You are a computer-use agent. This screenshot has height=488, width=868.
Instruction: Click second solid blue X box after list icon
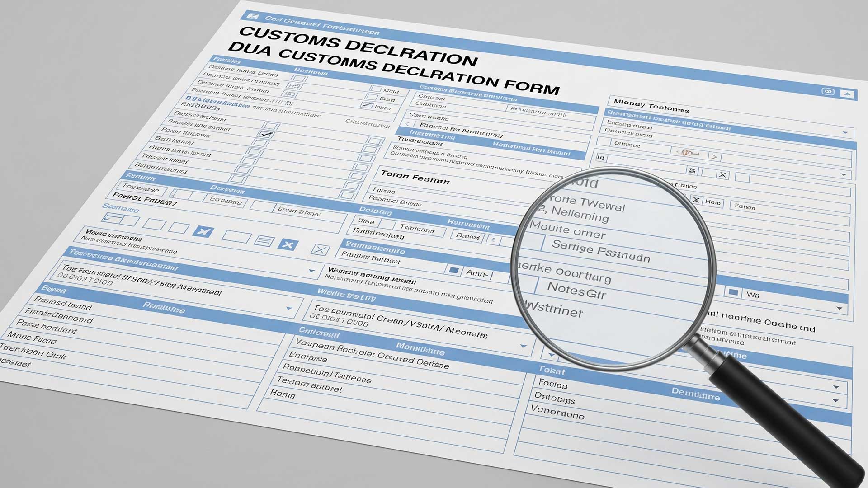[288, 244]
